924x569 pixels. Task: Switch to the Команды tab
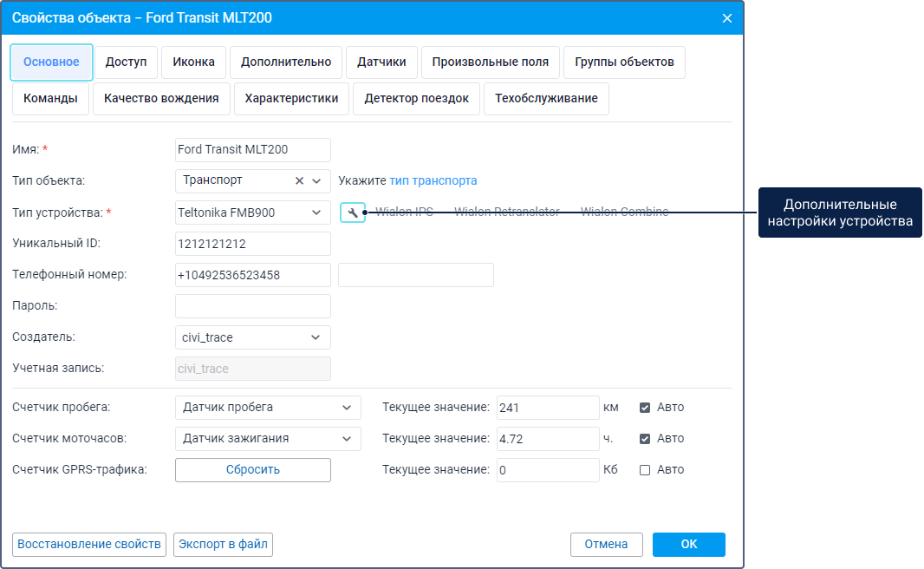(x=50, y=99)
